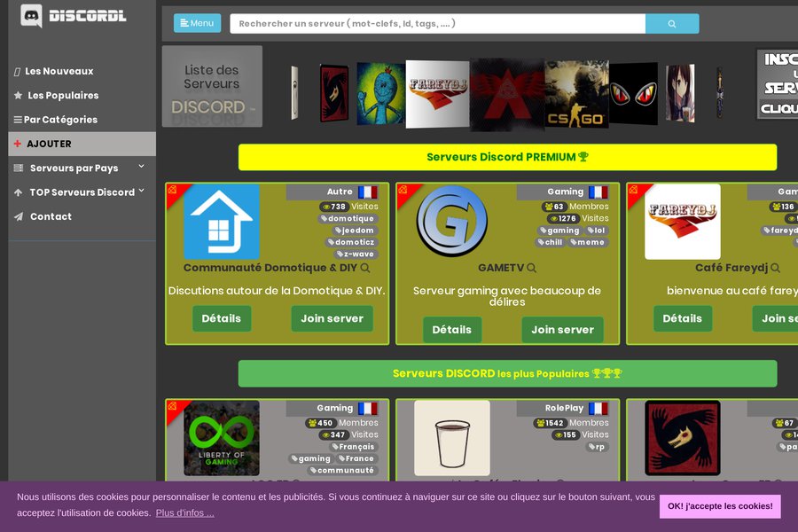Open the coffee cup server icon
The height and width of the screenshot is (532, 798).
tap(452, 438)
